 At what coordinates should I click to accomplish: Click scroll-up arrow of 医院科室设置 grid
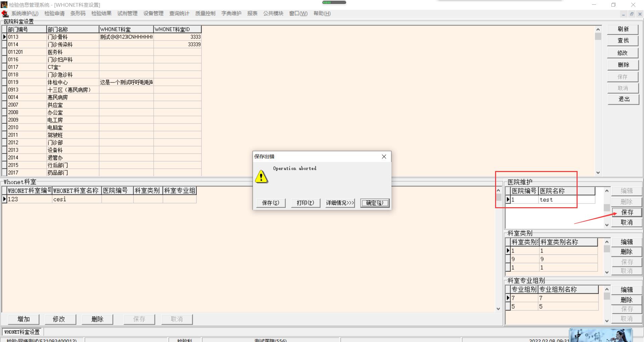[598, 30]
